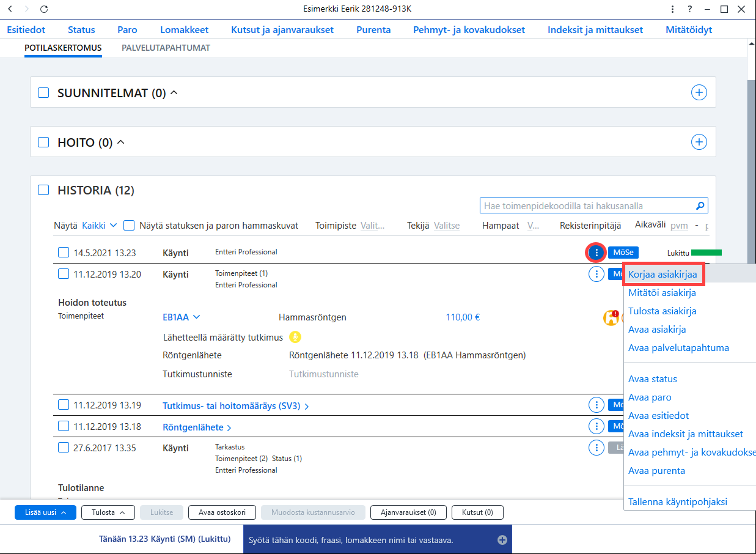Click the Avaa ostoskori button
Screen dimensions: 756x554
[222, 512]
